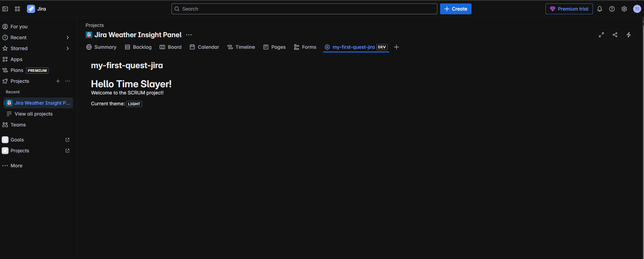The width and height of the screenshot is (644, 259).
Task: Open Plans in the sidebar
Action: click(36, 70)
